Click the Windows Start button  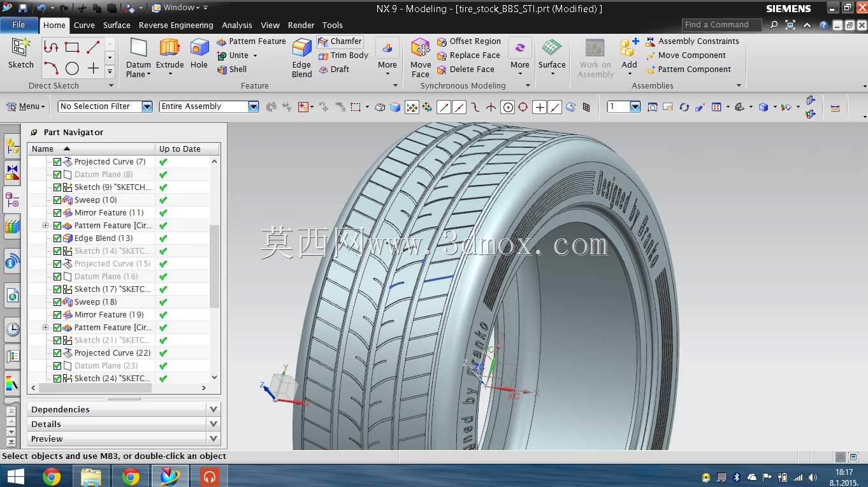click(15, 476)
